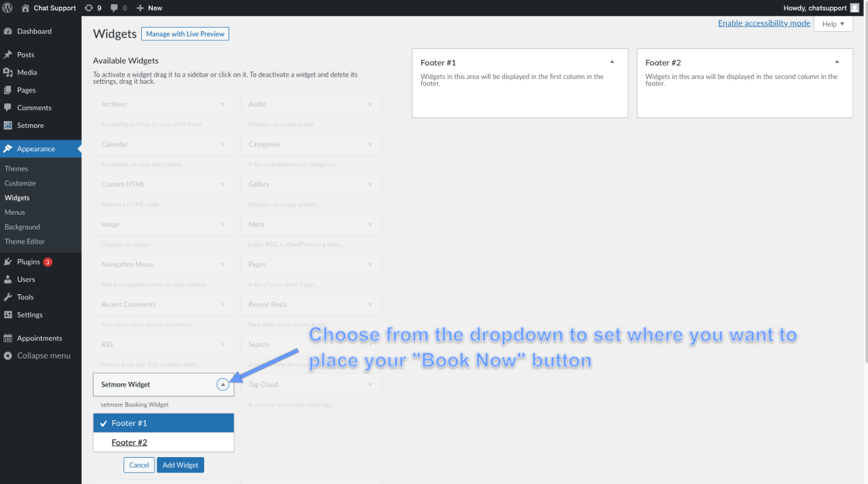The image size is (868, 484).
Task: Expand the Custom HTML widget
Action: 223,184
